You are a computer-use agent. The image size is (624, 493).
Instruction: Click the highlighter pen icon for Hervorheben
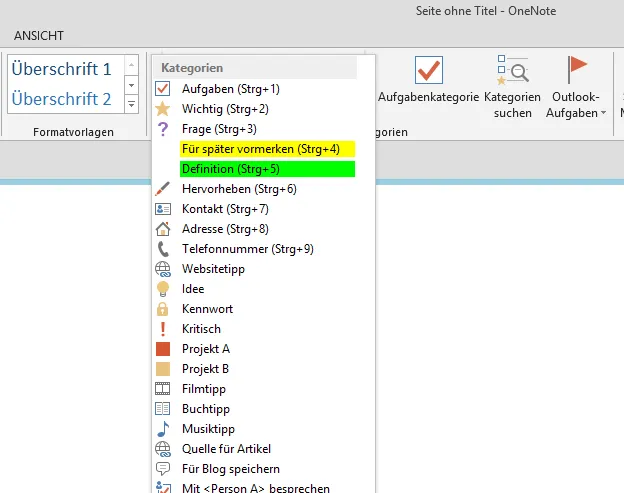pyautogui.click(x=162, y=189)
